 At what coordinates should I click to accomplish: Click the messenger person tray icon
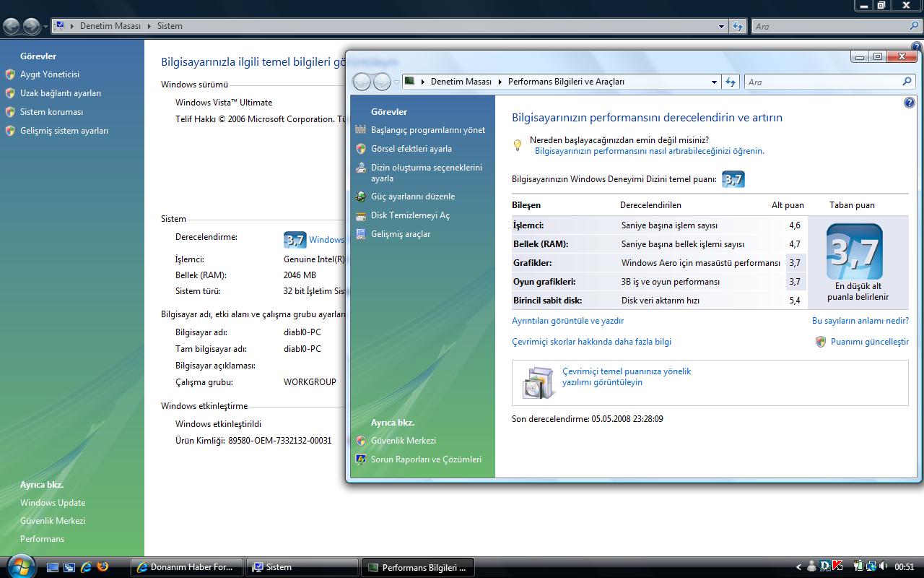pyautogui.click(x=812, y=566)
